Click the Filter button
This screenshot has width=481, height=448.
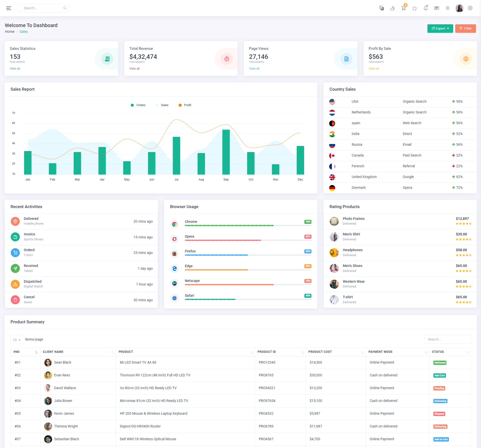tap(465, 29)
